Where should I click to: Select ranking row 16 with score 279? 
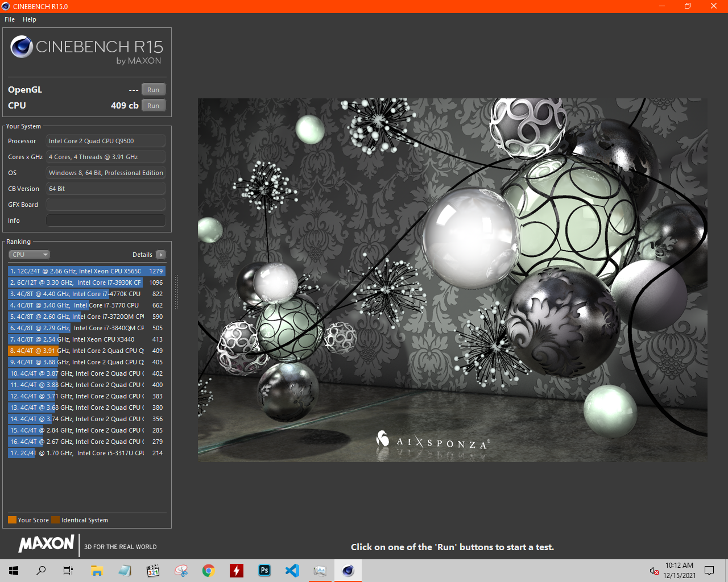(86, 442)
